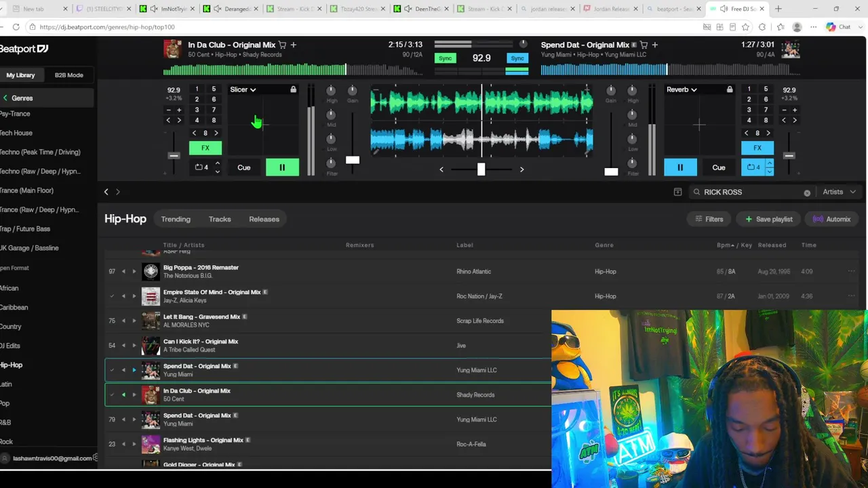Go forward in the browser panel
868x488 pixels.
[x=117, y=192]
